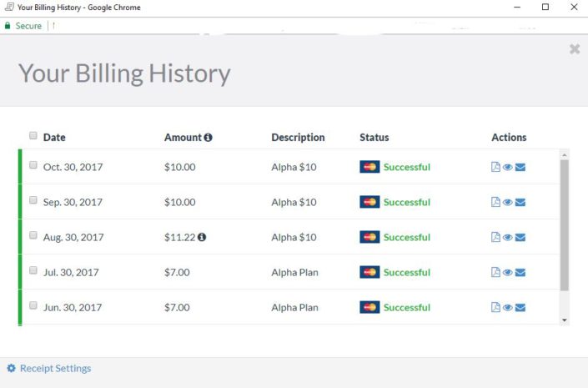Select the Aug. 30, 2017 row checkbox

click(33, 236)
